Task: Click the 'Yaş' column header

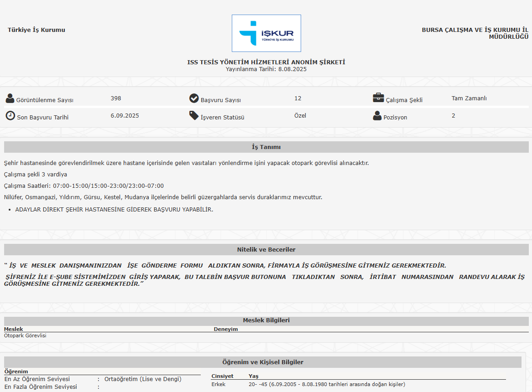Action: click(x=253, y=376)
